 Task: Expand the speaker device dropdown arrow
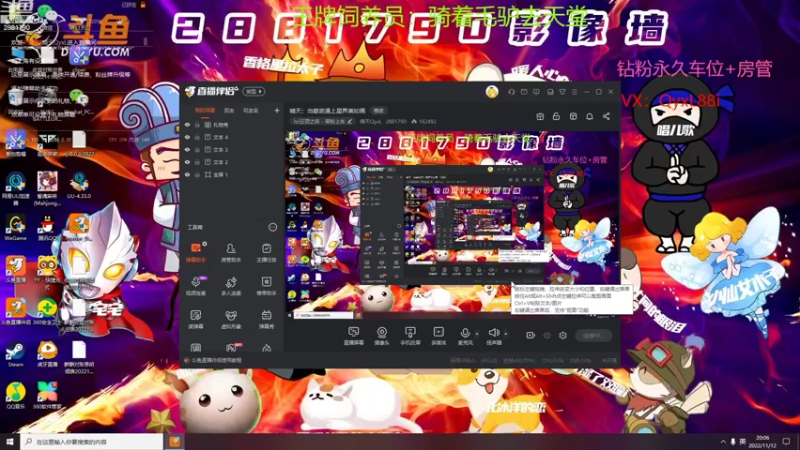pyautogui.click(x=506, y=334)
